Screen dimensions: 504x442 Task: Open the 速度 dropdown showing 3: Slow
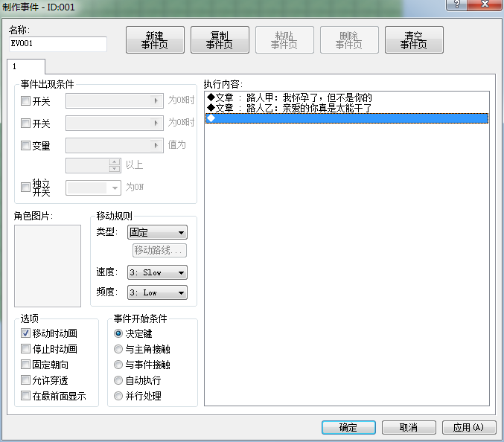pyautogui.click(x=157, y=272)
